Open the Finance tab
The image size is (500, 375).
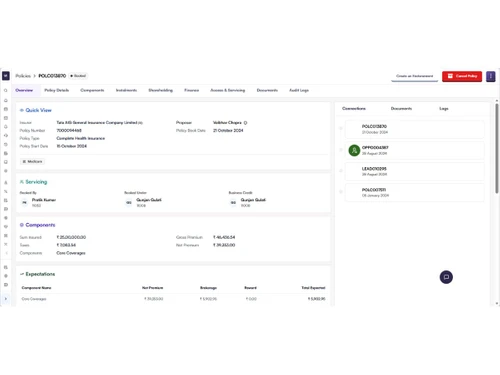(191, 90)
